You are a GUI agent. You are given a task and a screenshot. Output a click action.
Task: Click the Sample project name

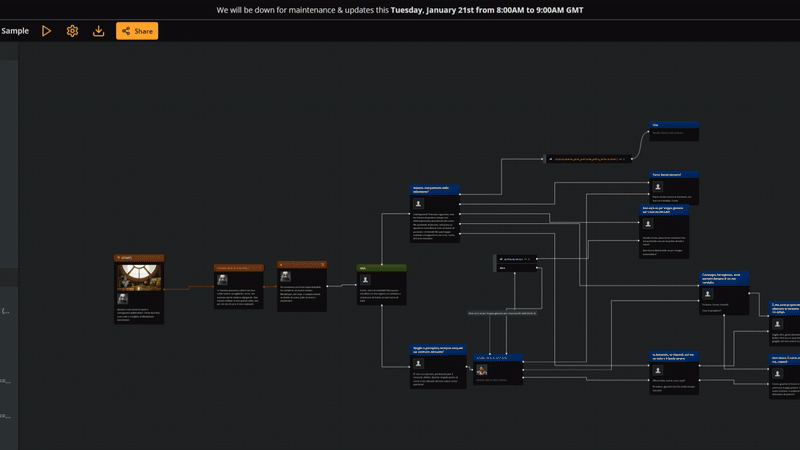pos(15,31)
